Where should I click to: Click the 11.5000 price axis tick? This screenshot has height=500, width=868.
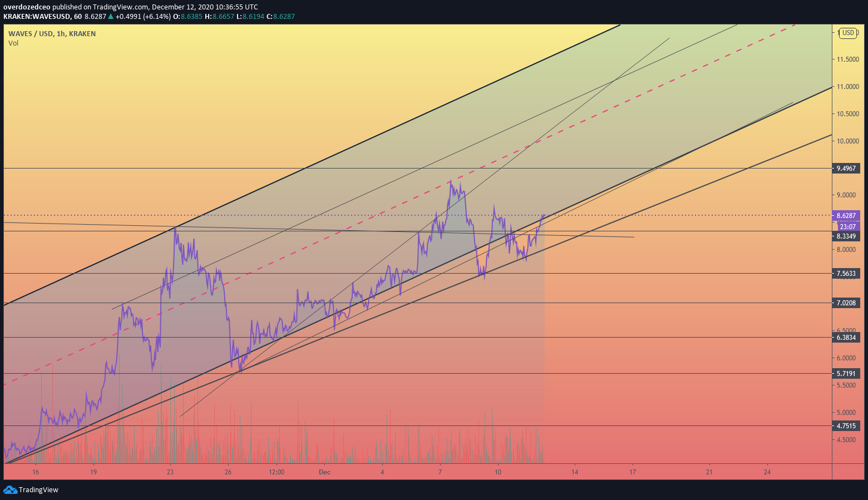848,60
